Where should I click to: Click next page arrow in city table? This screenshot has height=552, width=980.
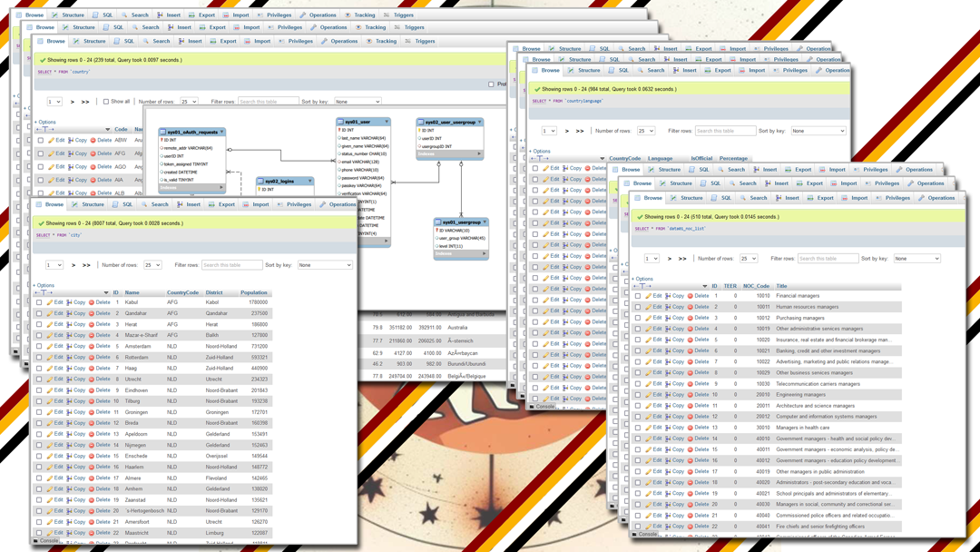pos(74,265)
